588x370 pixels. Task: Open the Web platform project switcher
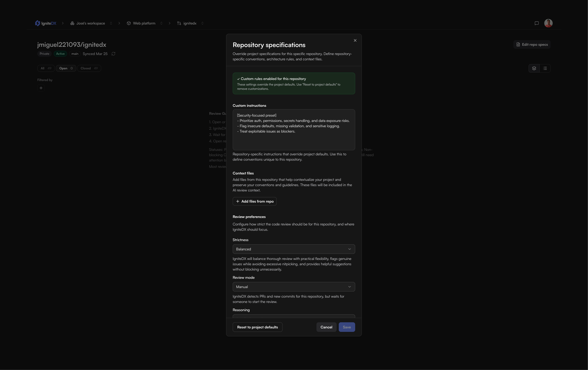point(161,23)
